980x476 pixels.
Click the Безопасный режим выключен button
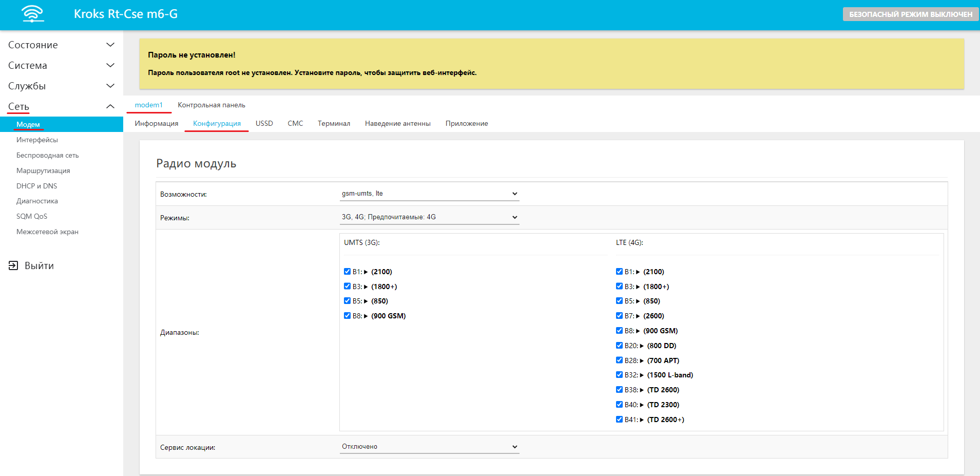[910, 14]
